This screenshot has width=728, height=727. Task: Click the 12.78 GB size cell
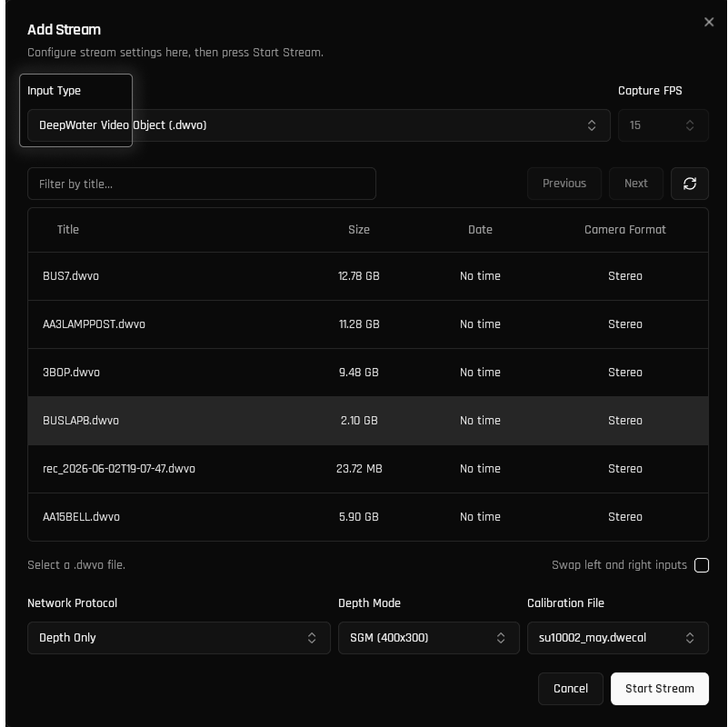click(x=359, y=276)
